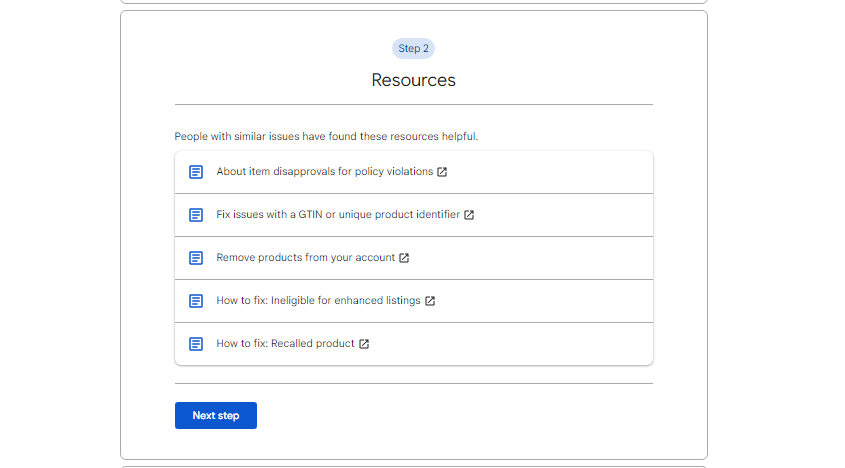
Task: Open Remove products from your account article
Action: [306, 258]
